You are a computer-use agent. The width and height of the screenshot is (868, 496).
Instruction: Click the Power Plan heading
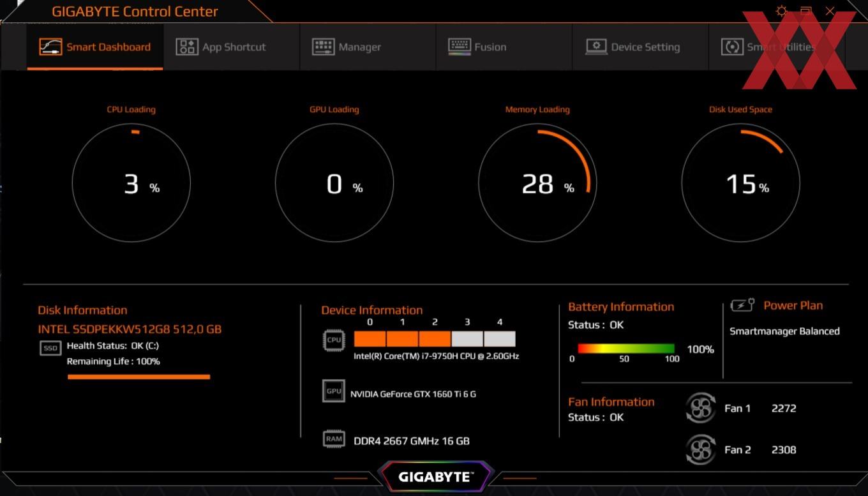(x=793, y=305)
